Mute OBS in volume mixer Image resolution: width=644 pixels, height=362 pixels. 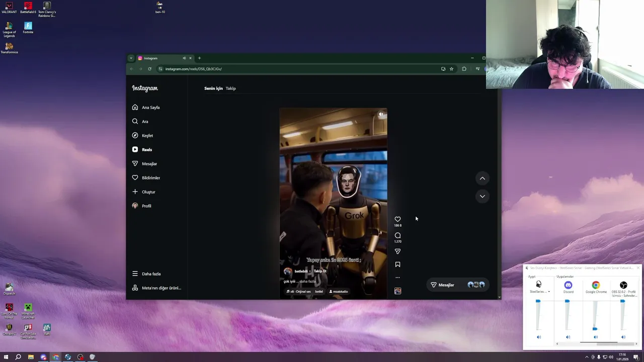[623, 337]
